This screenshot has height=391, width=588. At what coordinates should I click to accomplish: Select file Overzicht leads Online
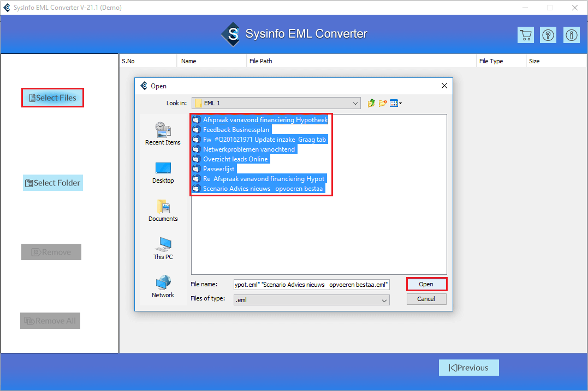click(x=231, y=159)
